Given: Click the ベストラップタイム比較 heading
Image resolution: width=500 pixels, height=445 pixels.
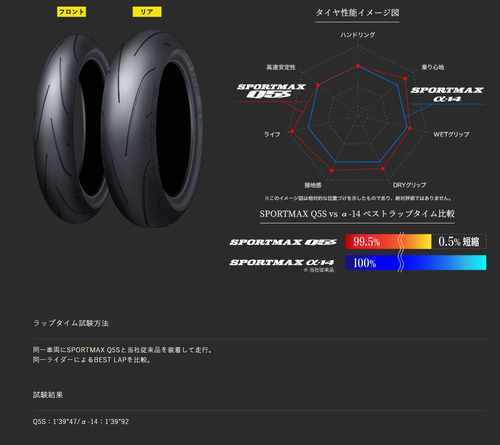Looking at the screenshot, I should tap(357, 214).
